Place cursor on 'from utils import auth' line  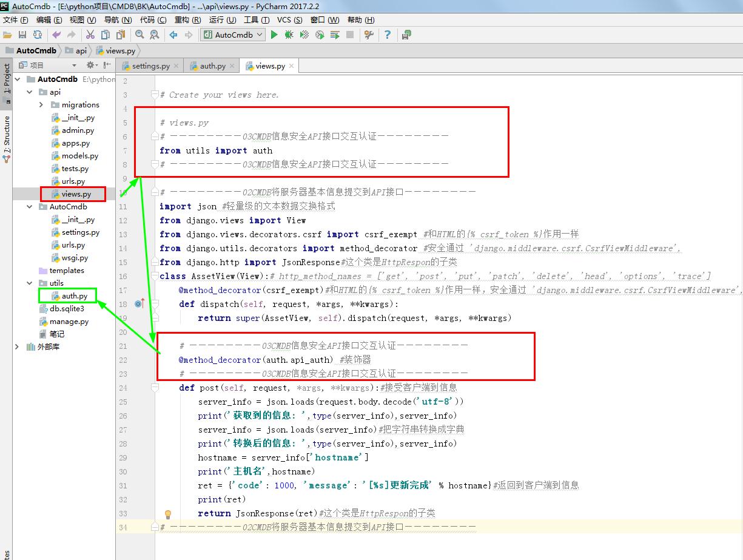point(216,150)
